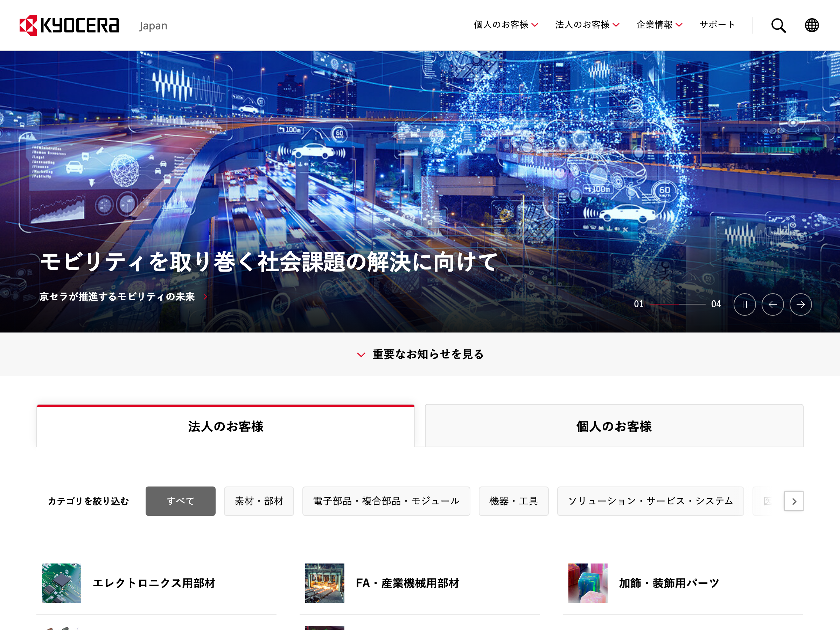Click the category list right chevron

794,501
